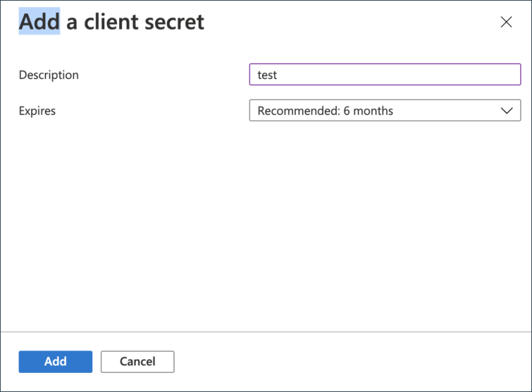Click the Expires field label
The image size is (532, 392).
pyautogui.click(x=37, y=110)
